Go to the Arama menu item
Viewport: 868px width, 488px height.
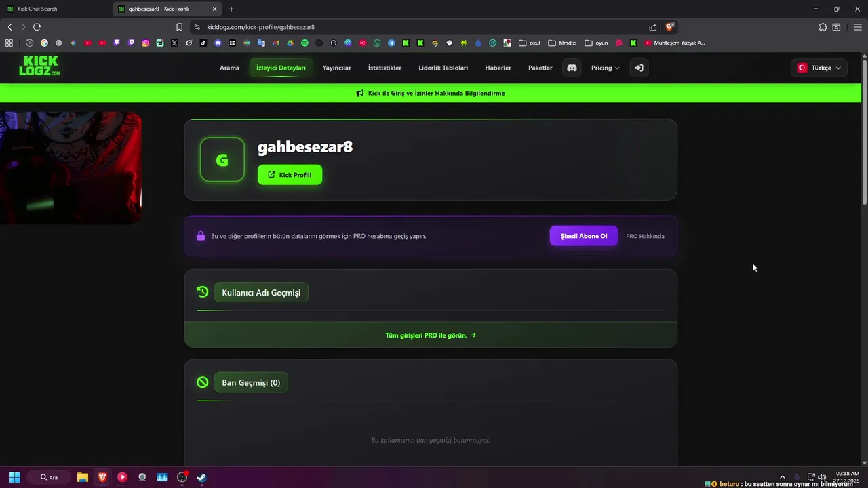(x=229, y=68)
